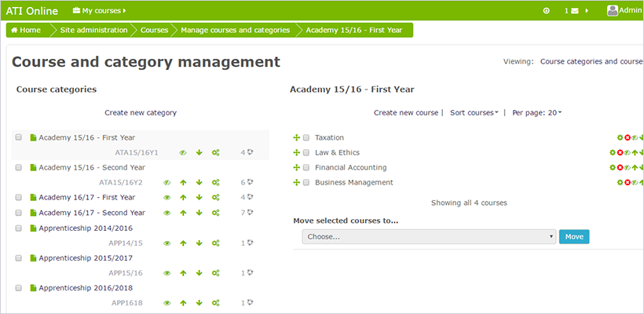Viewport: 644px width, 314px height.
Task: Move Academy 16/17 - First Year category down
Action: tap(199, 197)
